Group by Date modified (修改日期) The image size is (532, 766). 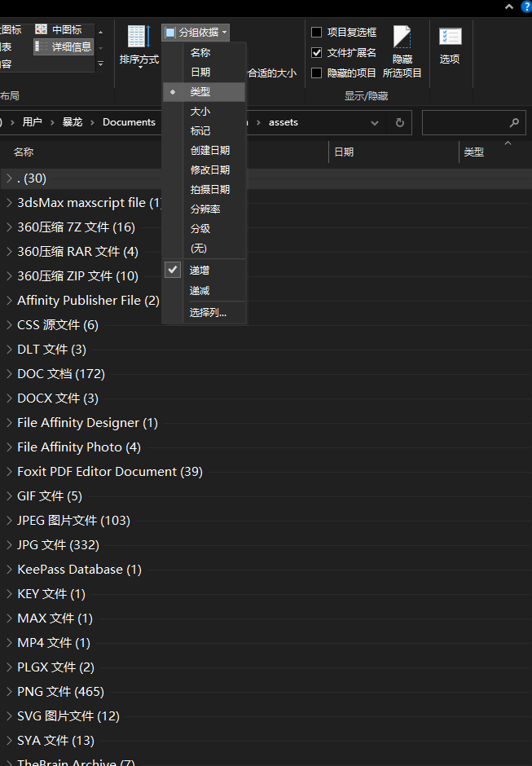point(204,170)
